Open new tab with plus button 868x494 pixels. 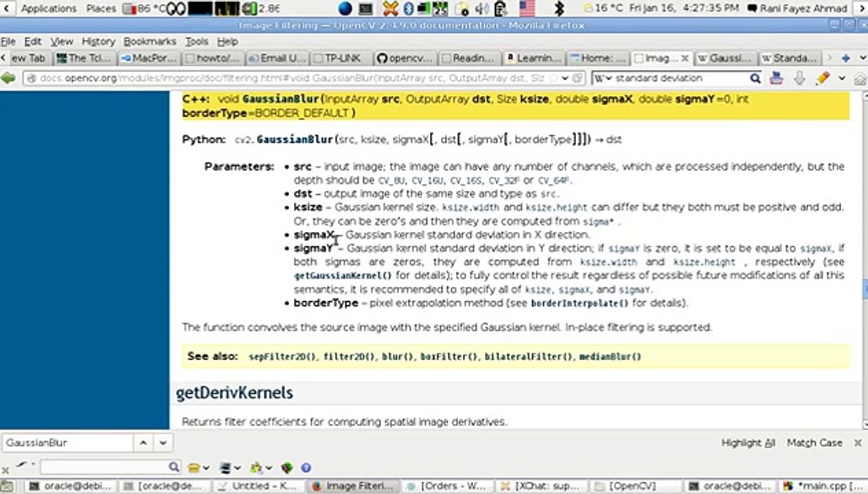click(x=846, y=58)
